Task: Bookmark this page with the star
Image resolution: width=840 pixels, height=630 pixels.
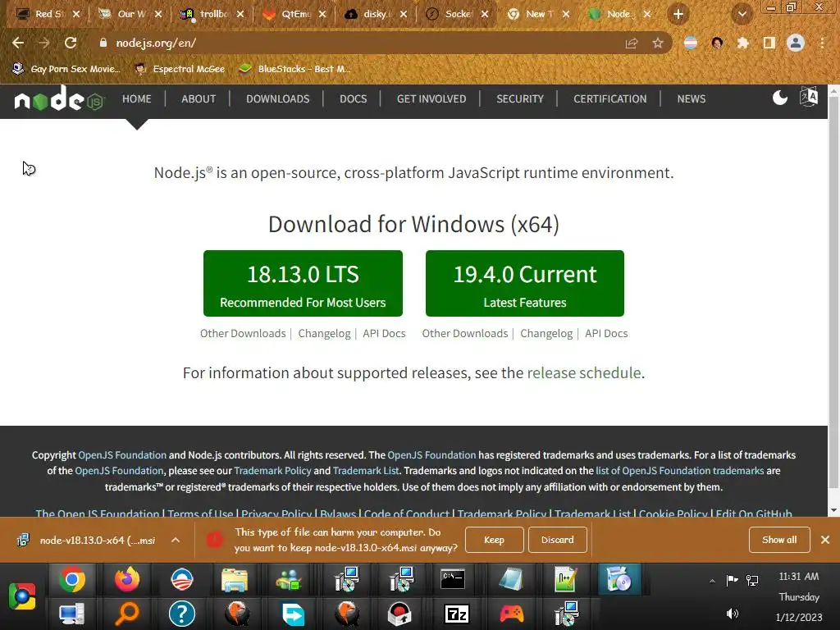Action: pyautogui.click(x=658, y=43)
